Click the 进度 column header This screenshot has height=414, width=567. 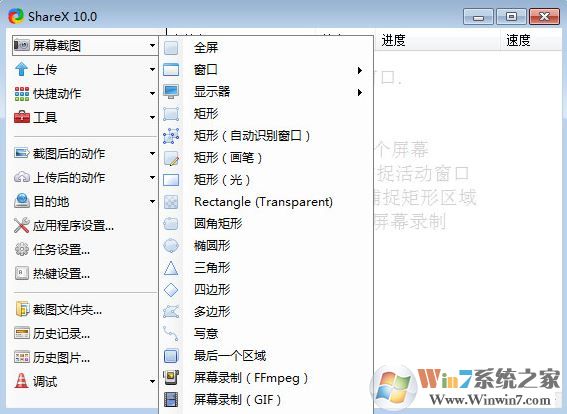click(x=438, y=40)
